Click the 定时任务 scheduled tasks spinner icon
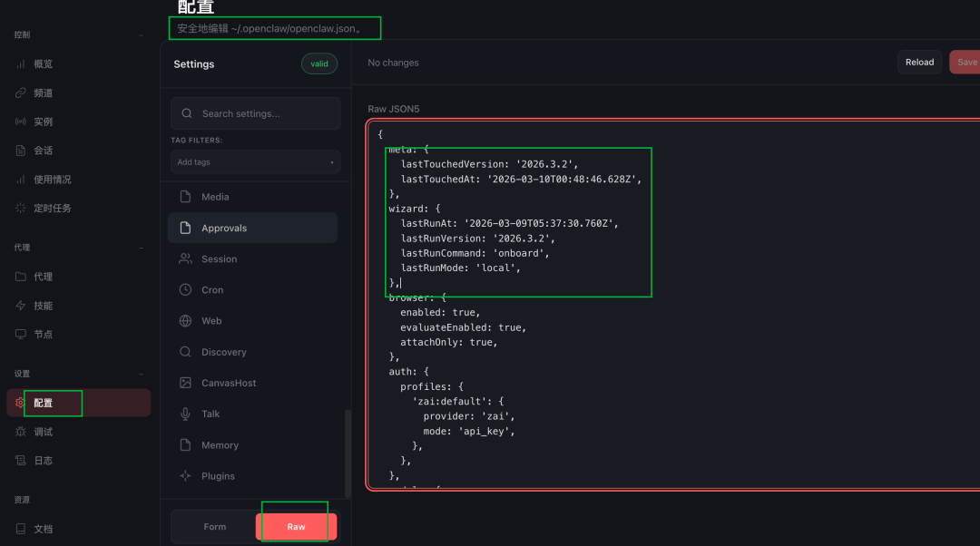 tap(21, 208)
